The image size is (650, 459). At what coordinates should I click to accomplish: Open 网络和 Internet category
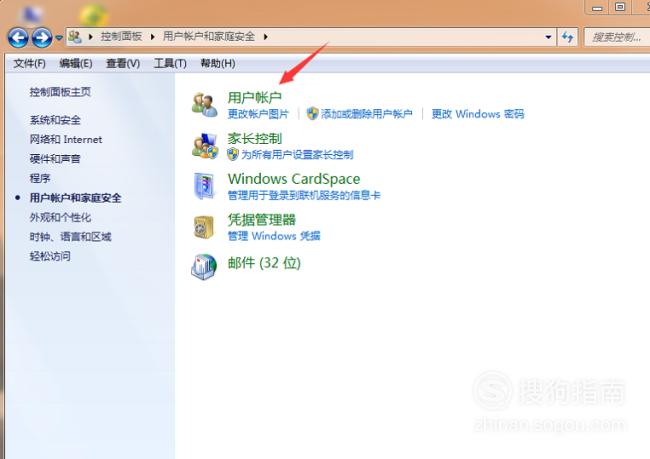(x=65, y=139)
